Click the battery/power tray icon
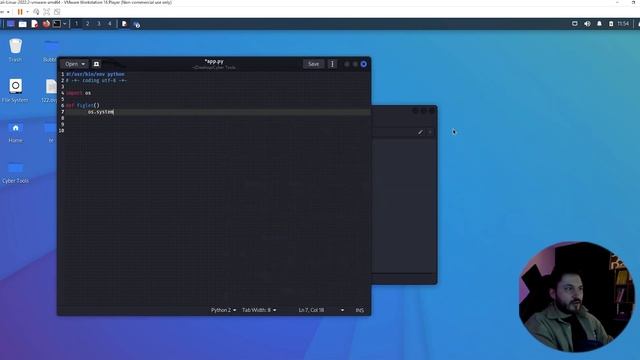Image resolution: width=640 pixels, height=360 pixels. point(611,24)
